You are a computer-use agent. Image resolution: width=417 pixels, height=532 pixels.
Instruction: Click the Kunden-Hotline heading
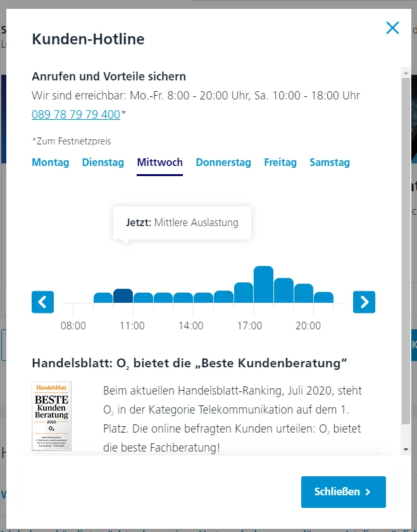pos(88,39)
